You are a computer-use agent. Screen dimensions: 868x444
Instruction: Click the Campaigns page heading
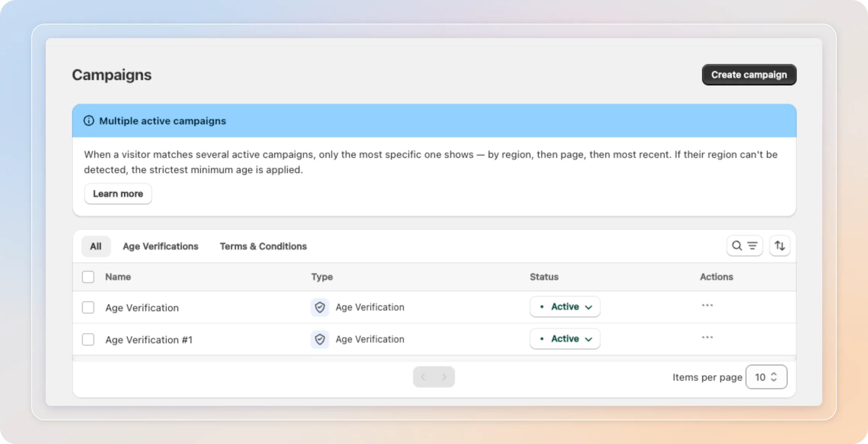coord(112,75)
